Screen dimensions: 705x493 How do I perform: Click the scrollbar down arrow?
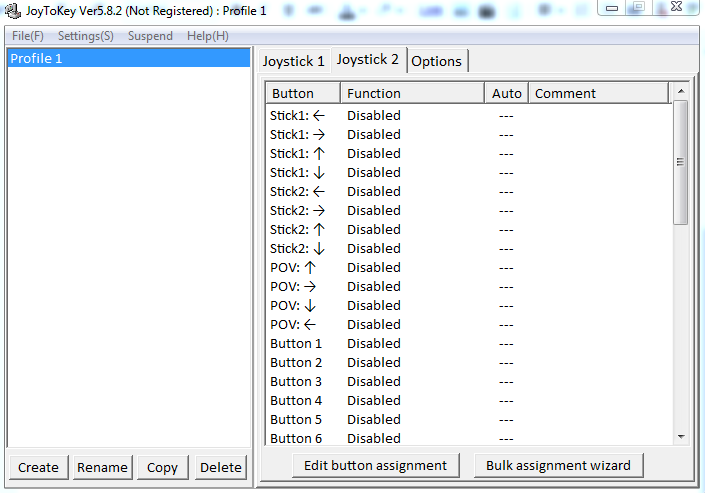pos(681,436)
